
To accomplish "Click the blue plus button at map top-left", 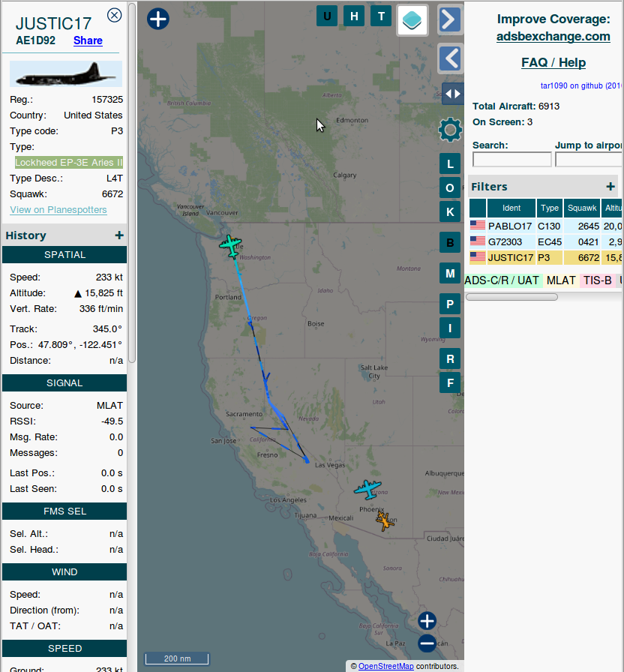I will [x=158, y=19].
